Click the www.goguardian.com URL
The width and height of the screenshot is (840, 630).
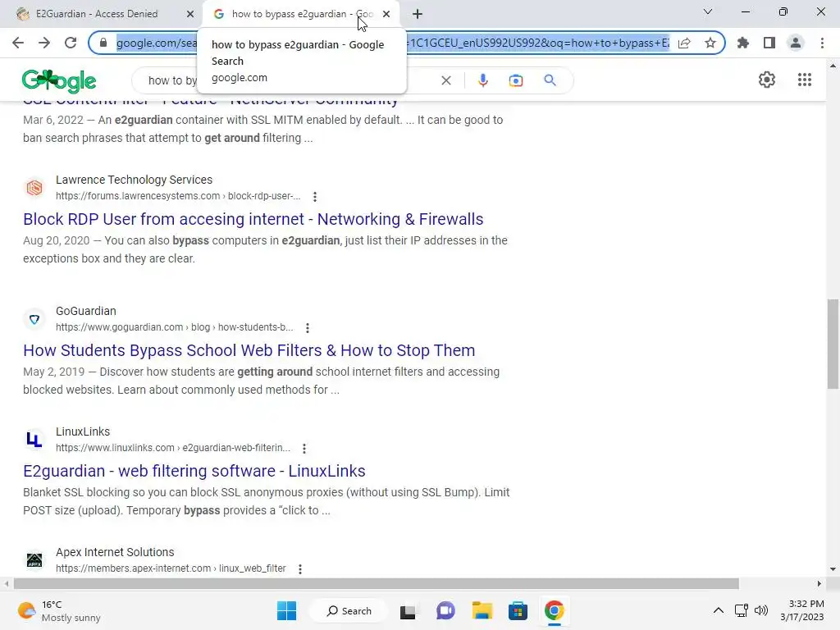(174, 327)
